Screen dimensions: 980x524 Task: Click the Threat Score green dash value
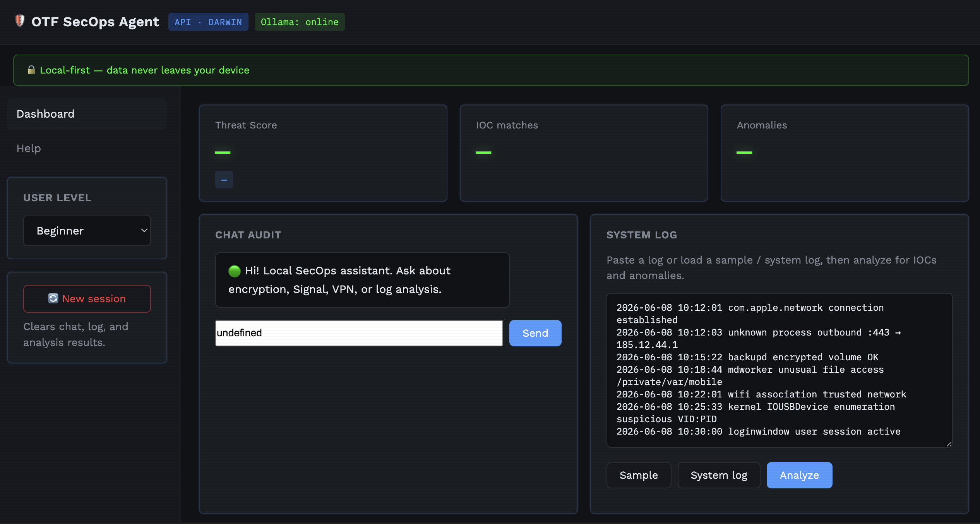coord(223,153)
